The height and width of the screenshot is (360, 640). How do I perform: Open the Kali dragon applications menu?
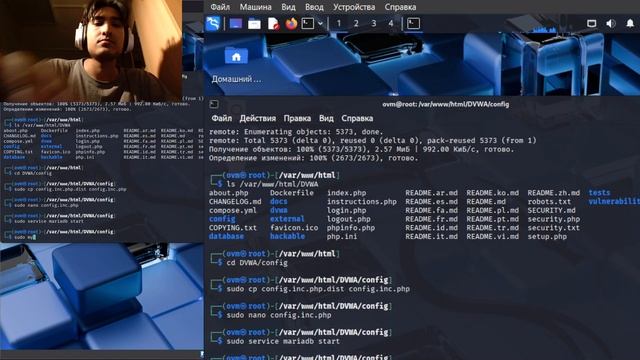point(213,23)
